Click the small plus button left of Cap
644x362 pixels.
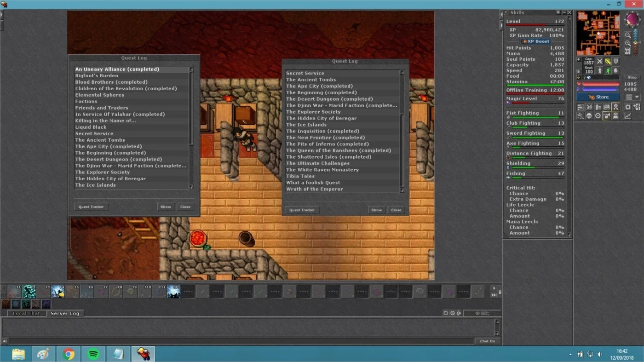(x=579, y=60)
